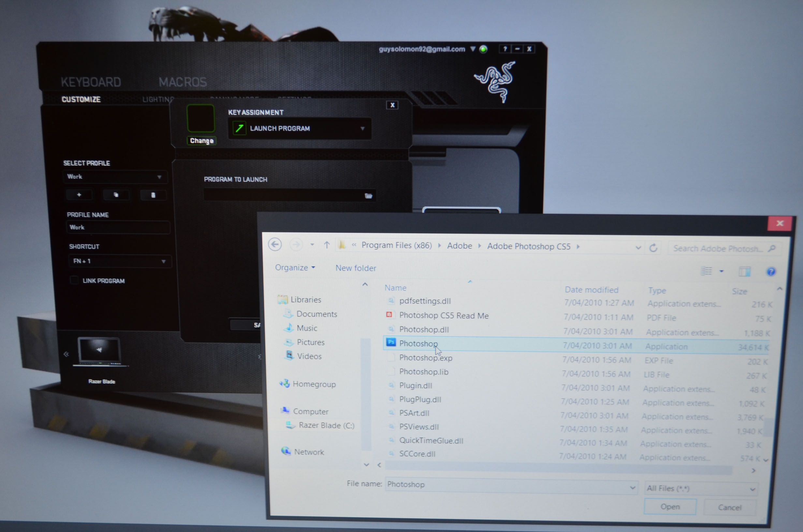
Task: Click the back arrow in file dialog
Action: [275, 244]
